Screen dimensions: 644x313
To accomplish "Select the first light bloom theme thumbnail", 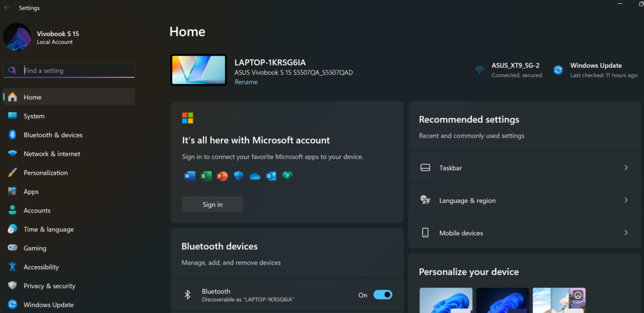I will point(446,300).
